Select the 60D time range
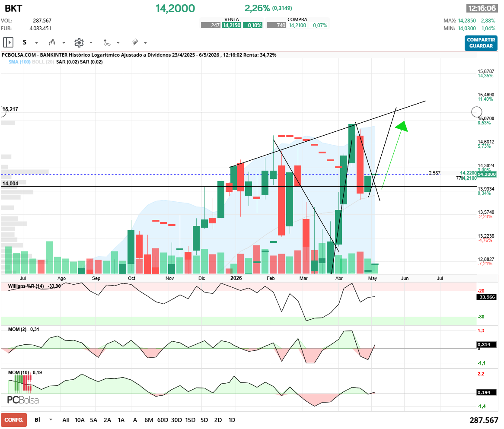 [x=163, y=420]
